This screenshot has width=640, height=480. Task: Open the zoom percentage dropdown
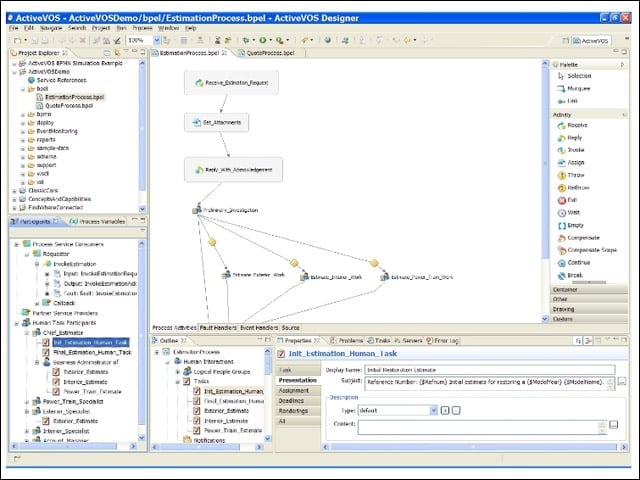coord(157,40)
